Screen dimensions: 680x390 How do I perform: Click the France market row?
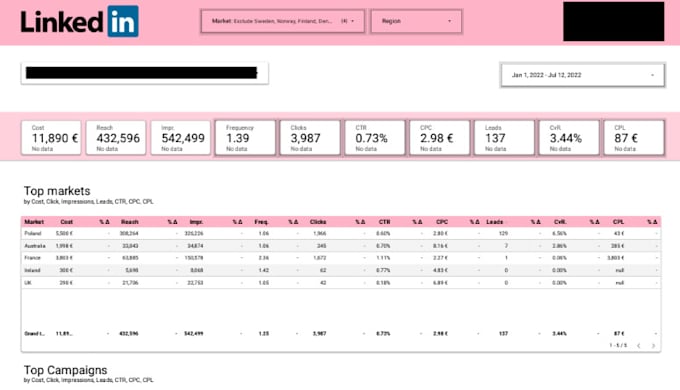pos(341,258)
